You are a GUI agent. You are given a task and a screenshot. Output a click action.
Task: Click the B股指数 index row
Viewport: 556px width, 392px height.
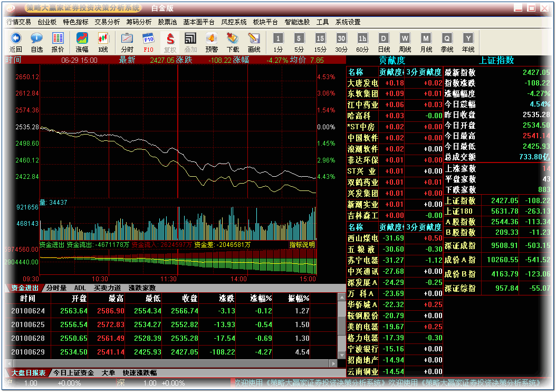click(497, 232)
